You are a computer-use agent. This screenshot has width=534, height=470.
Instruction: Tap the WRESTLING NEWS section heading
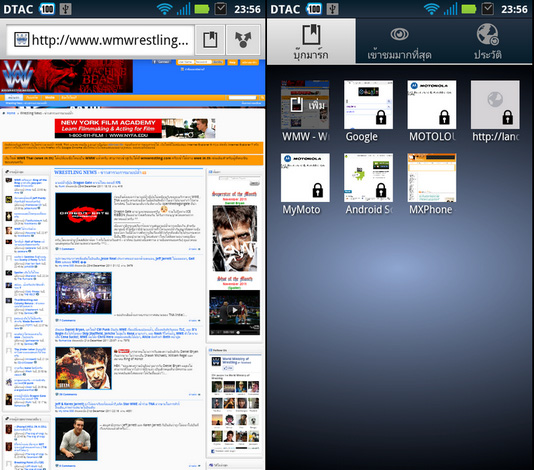[x=75, y=172]
